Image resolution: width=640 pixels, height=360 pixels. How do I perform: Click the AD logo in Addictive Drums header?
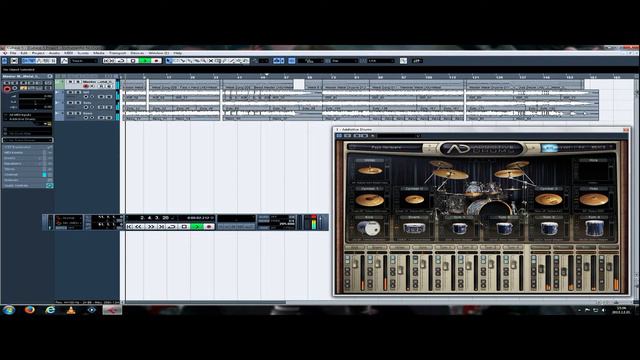(x=482, y=149)
